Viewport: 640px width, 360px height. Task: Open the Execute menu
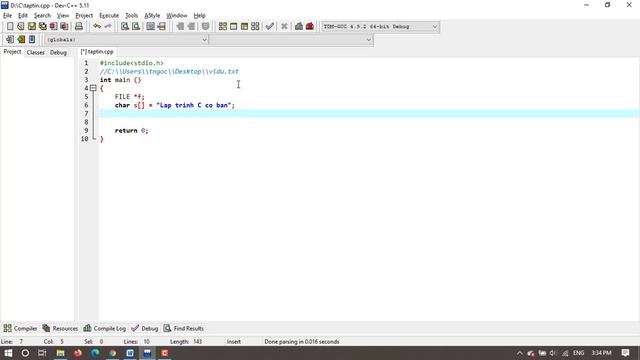pyautogui.click(x=109, y=16)
